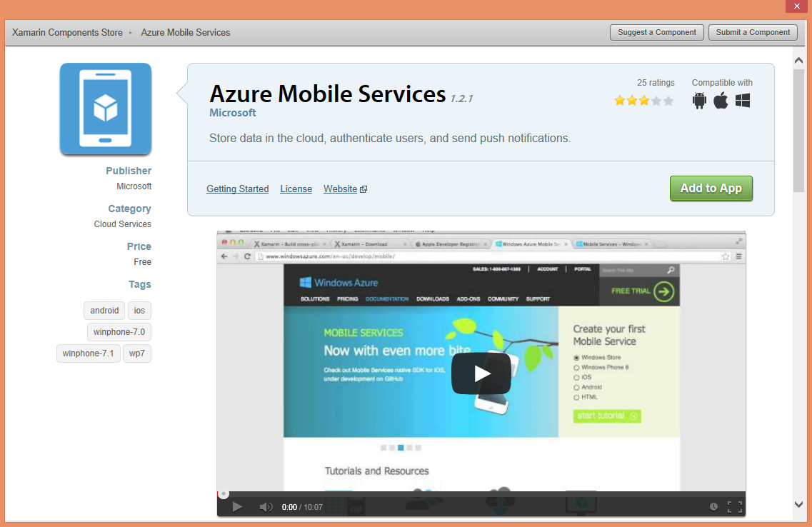Click the winphone-7.0 tag
Viewport: 812px width, 527px height.
click(119, 331)
